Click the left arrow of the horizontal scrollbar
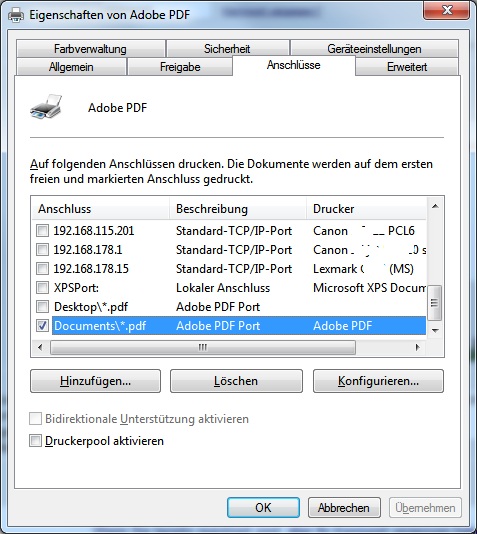 click(40, 347)
